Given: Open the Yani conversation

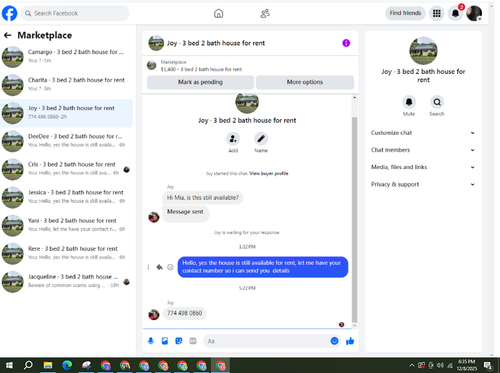Looking at the screenshot, I should click(67, 225).
